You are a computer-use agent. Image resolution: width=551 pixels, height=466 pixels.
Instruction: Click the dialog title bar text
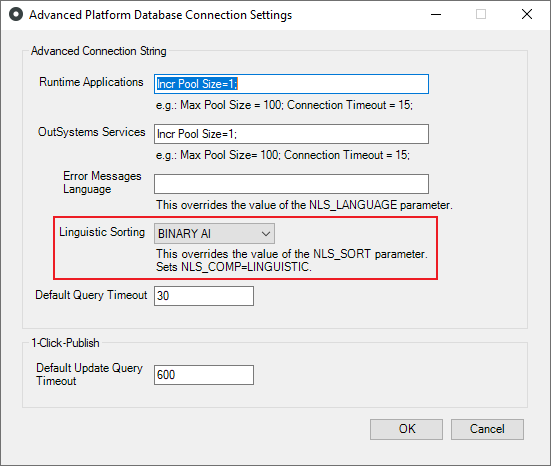tap(161, 15)
